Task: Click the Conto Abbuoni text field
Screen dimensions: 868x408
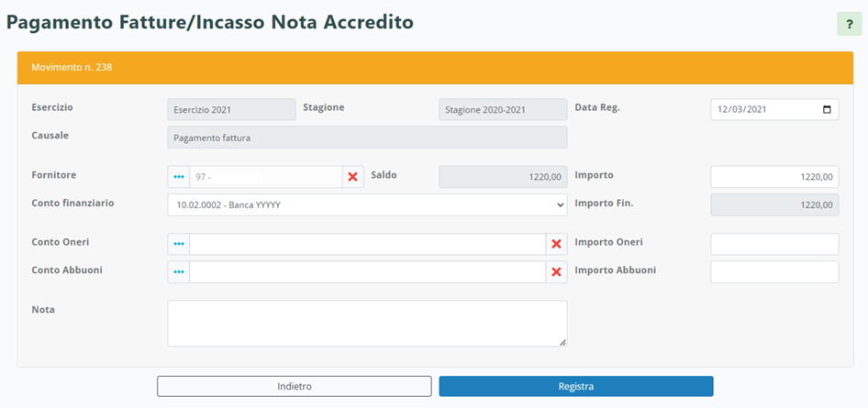Action: click(367, 272)
